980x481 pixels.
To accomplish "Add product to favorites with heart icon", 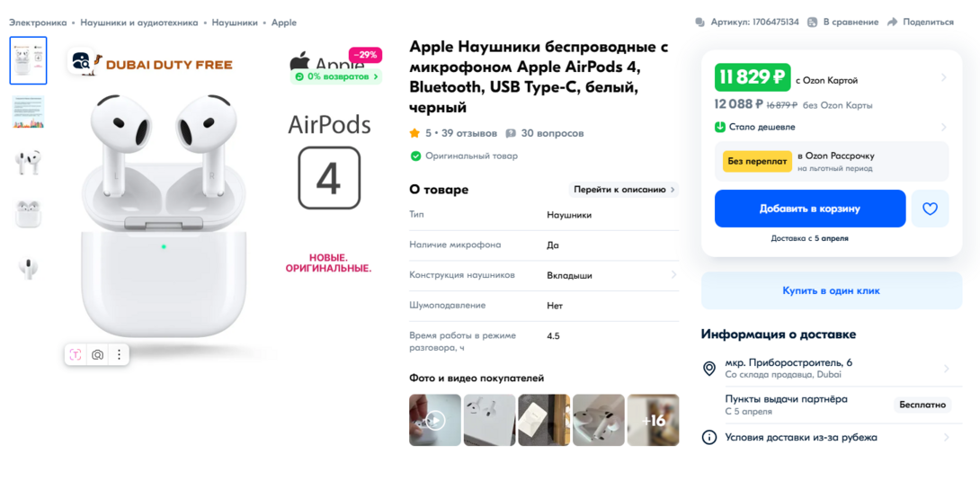I will pos(930,209).
